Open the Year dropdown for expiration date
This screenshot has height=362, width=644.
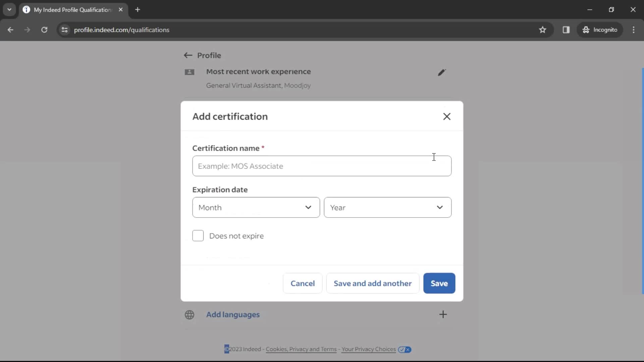point(387,207)
